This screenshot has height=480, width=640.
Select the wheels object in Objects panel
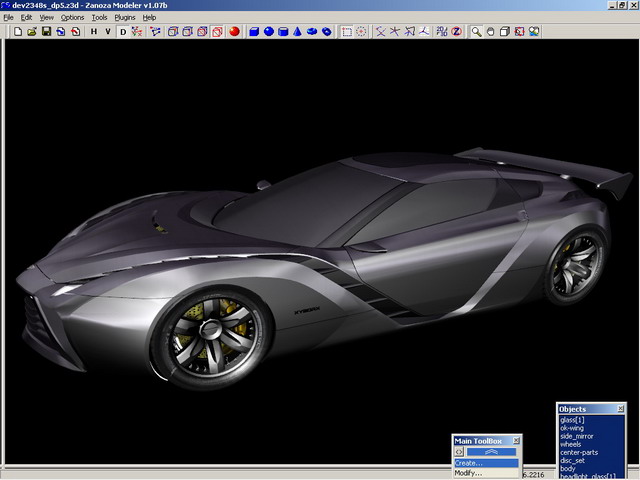click(571, 444)
